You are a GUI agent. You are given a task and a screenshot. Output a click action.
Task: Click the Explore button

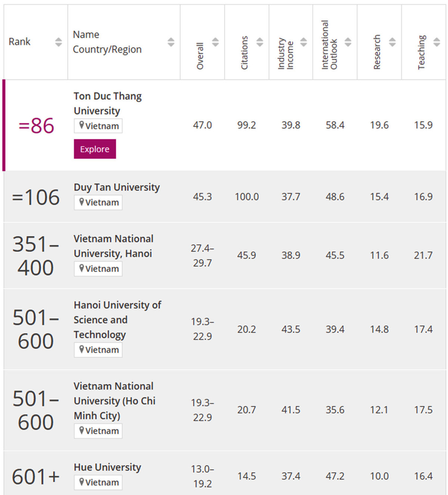point(95,149)
